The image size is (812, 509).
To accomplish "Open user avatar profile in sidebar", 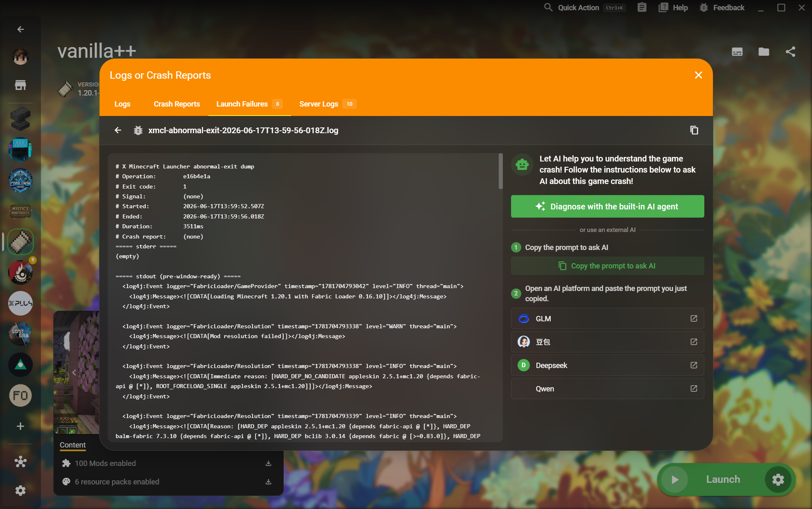I will pyautogui.click(x=20, y=57).
